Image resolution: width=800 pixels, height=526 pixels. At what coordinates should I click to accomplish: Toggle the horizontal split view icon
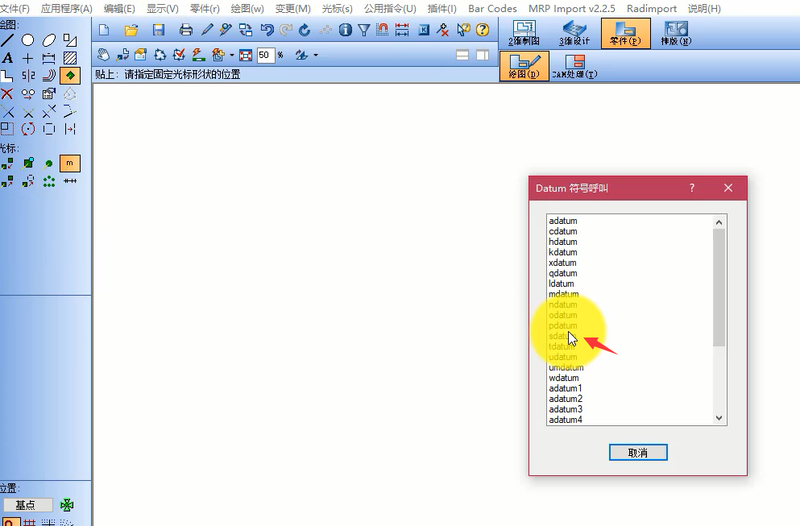click(x=462, y=55)
